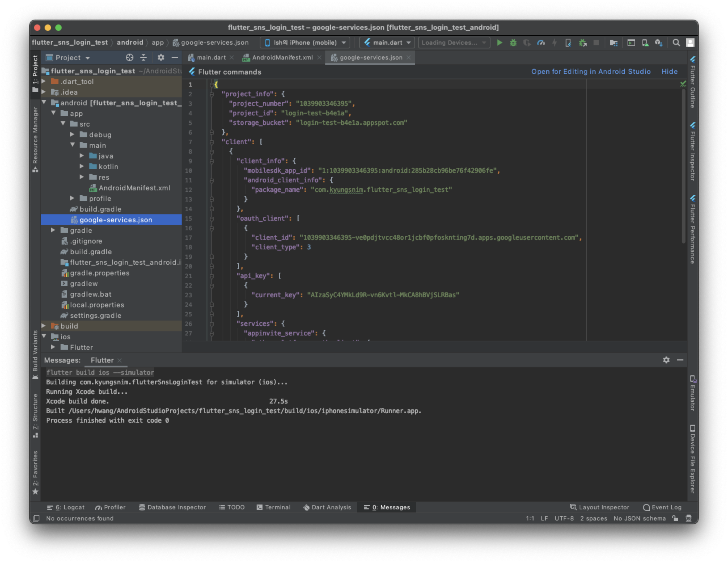
Task: Click the Hide link in Flutter commands bar
Action: point(669,72)
